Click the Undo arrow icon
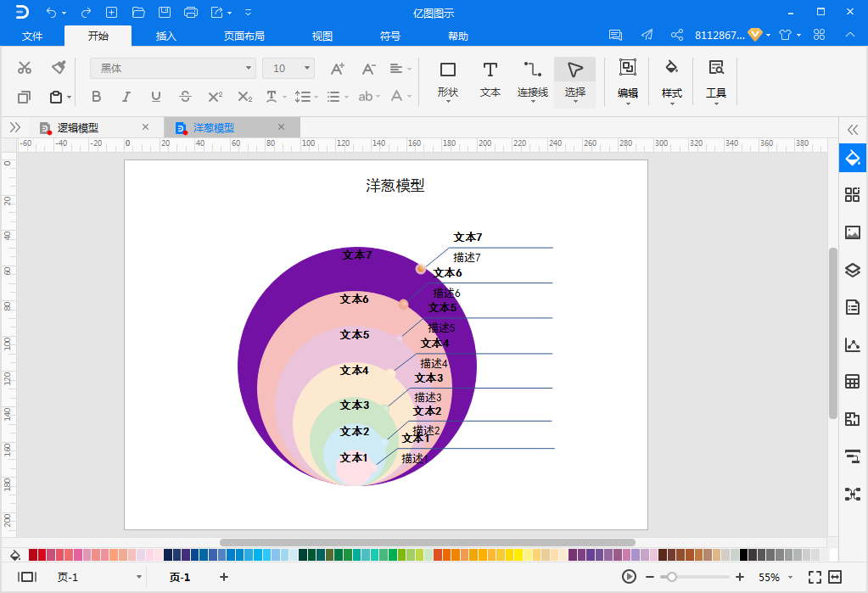This screenshot has width=868, height=593. [x=51, y=12]
